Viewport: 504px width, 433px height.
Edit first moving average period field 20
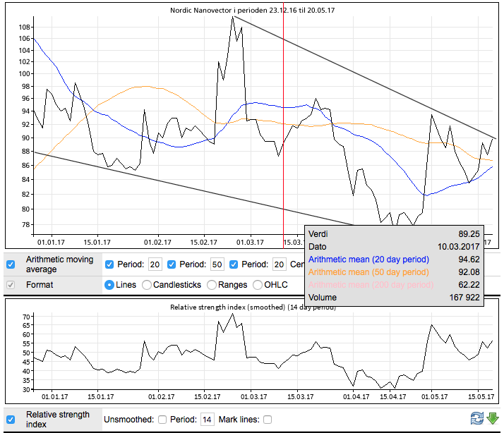point(155,264)
